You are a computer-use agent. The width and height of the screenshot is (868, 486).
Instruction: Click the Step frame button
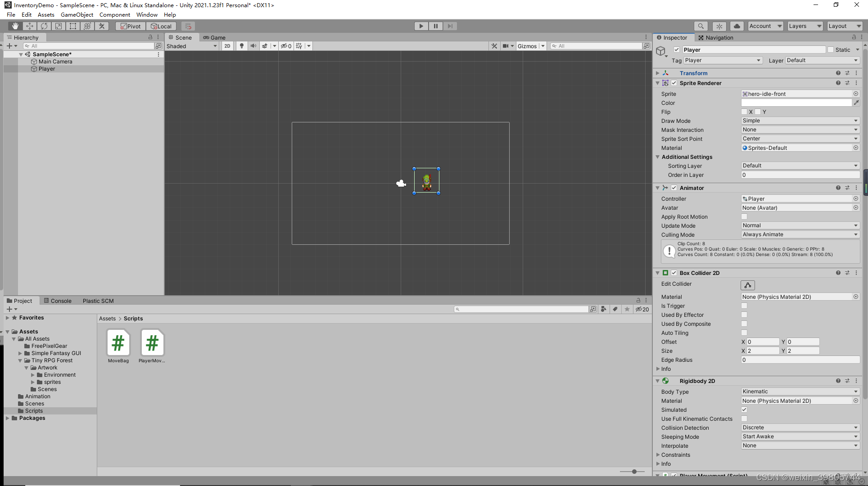450,26
